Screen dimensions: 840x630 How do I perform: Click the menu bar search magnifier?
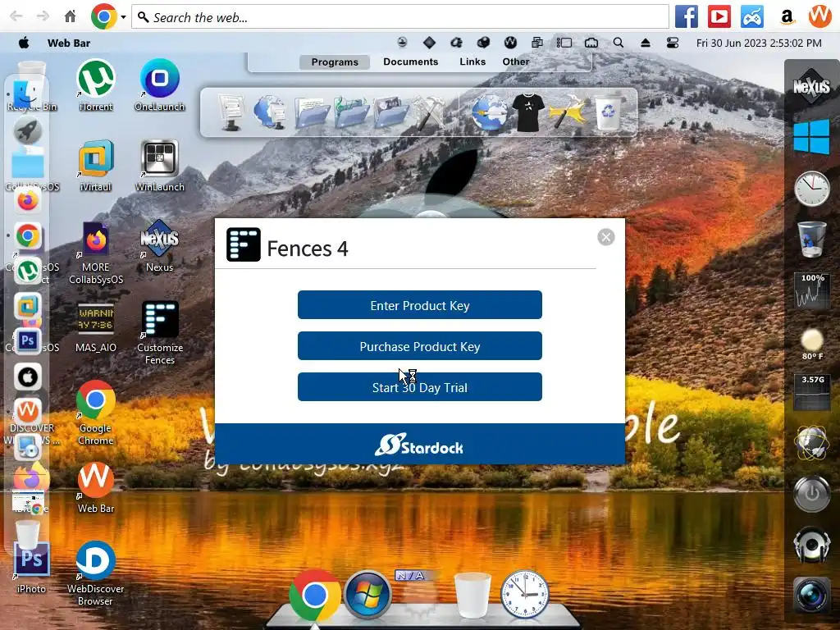pos(619,43)
